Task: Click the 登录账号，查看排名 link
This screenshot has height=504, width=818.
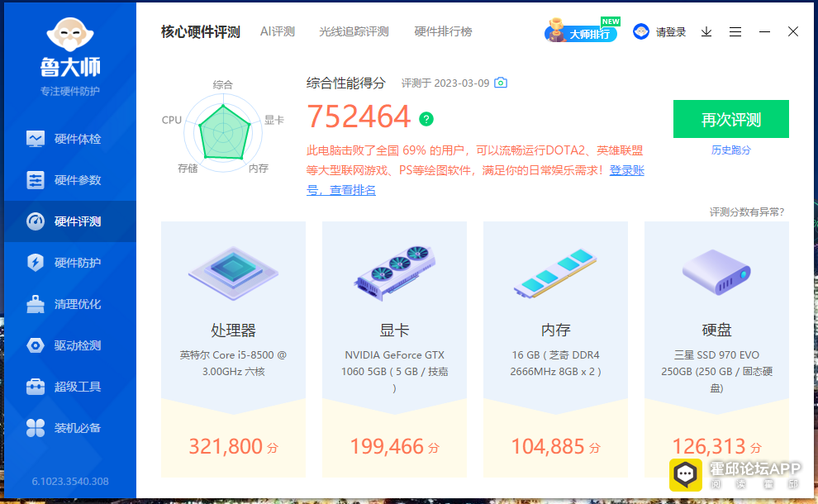Action: point(627,170)
